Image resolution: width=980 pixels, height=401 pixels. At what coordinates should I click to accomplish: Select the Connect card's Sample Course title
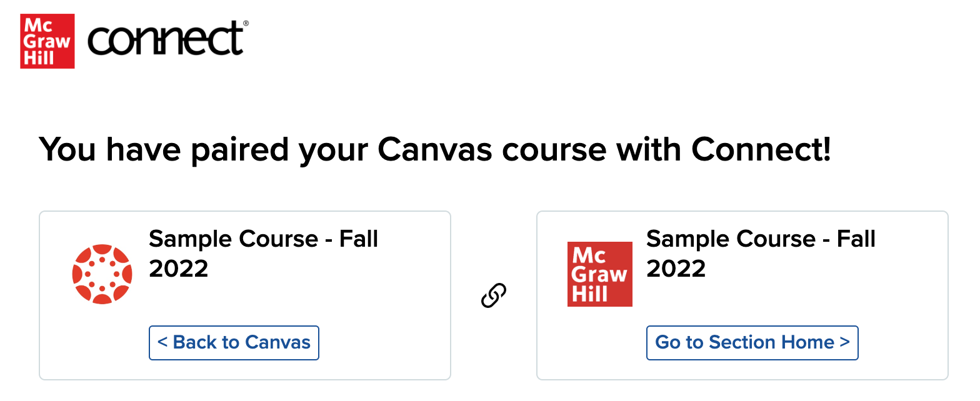coord(761,254)
